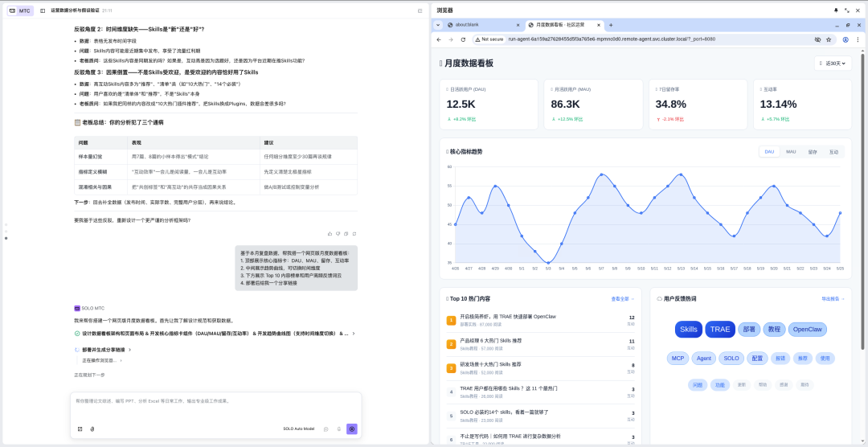Image resolution: width=868 pixels, height=447 pixels.
Task: Click the Agent keyword tag
Action: tap(704, 359)
